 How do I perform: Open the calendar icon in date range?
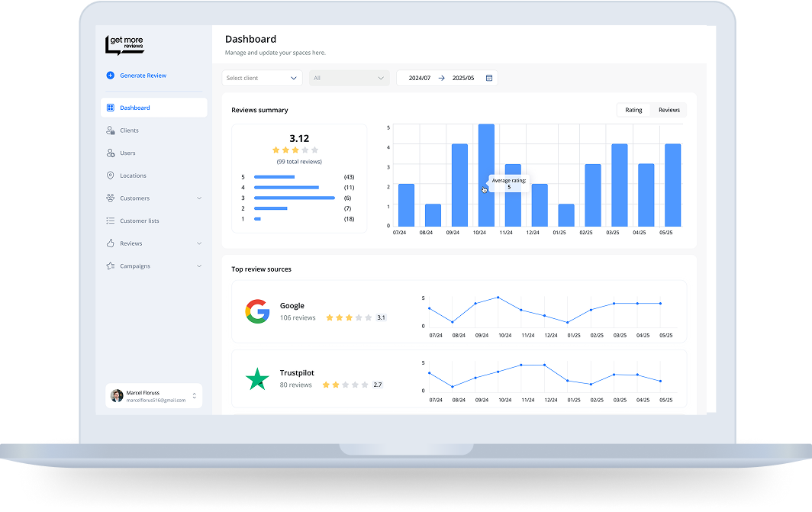point(489,78)
